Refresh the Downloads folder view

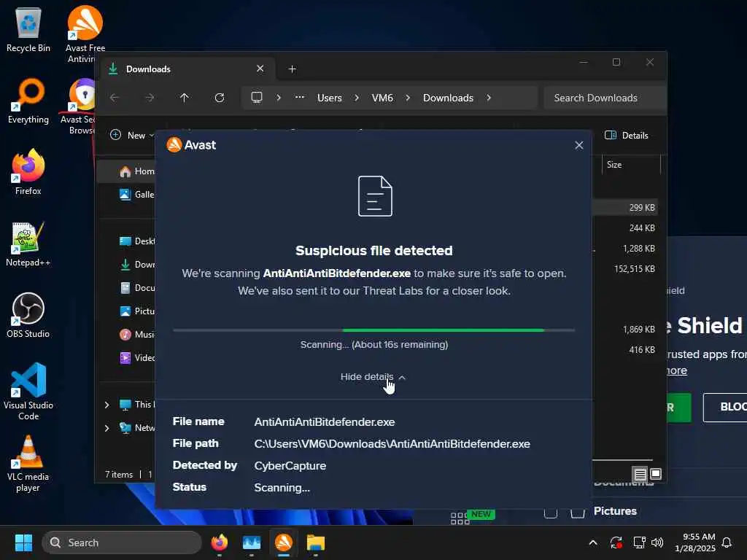(x=220, y=98)
